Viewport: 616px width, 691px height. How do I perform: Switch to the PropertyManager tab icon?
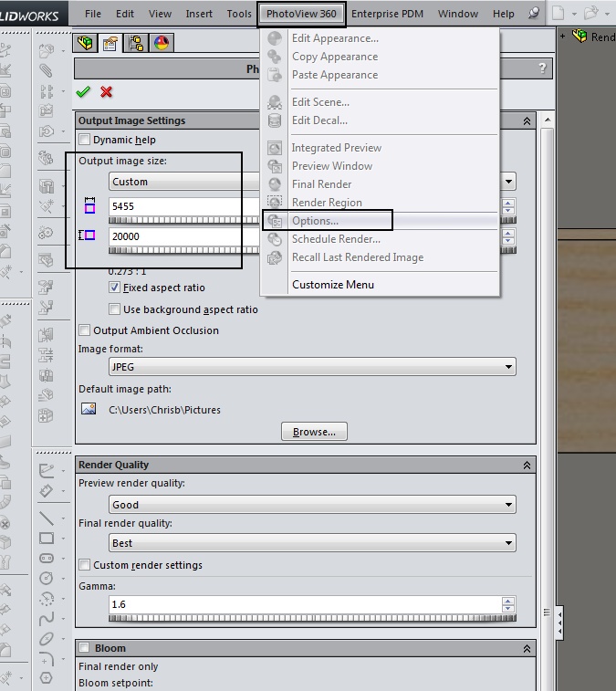(x=110, y=43)
